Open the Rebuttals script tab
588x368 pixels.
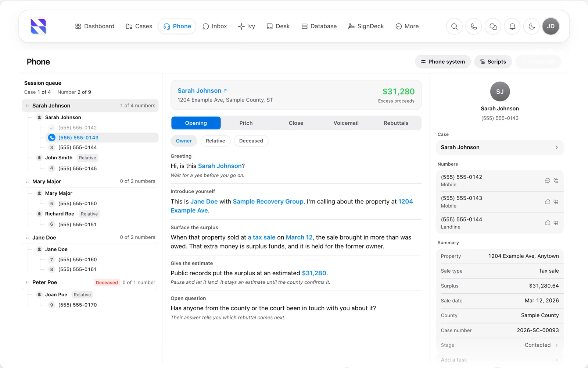pos(396,123)
